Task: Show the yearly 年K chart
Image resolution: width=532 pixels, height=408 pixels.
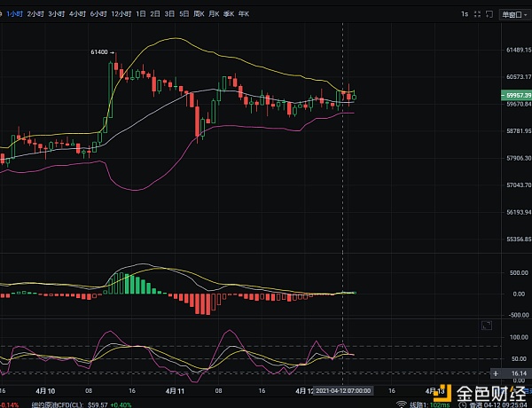Action: click(244, 14)
